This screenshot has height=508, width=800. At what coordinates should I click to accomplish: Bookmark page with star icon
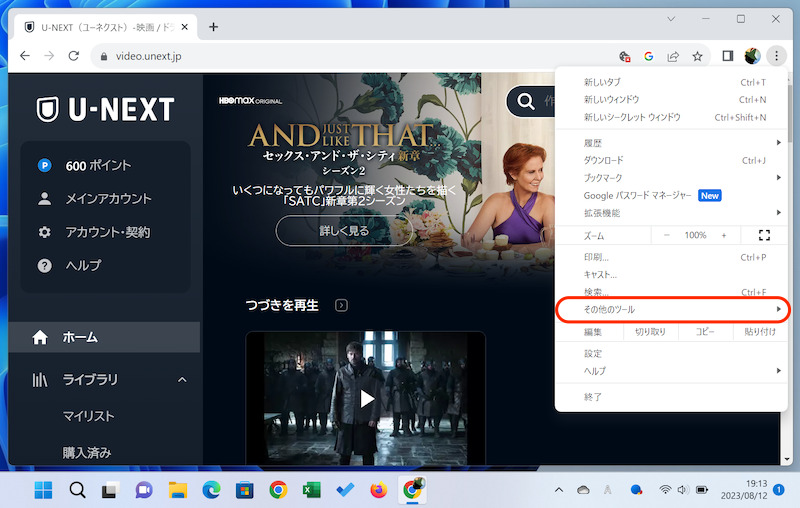tap(697, 56)
